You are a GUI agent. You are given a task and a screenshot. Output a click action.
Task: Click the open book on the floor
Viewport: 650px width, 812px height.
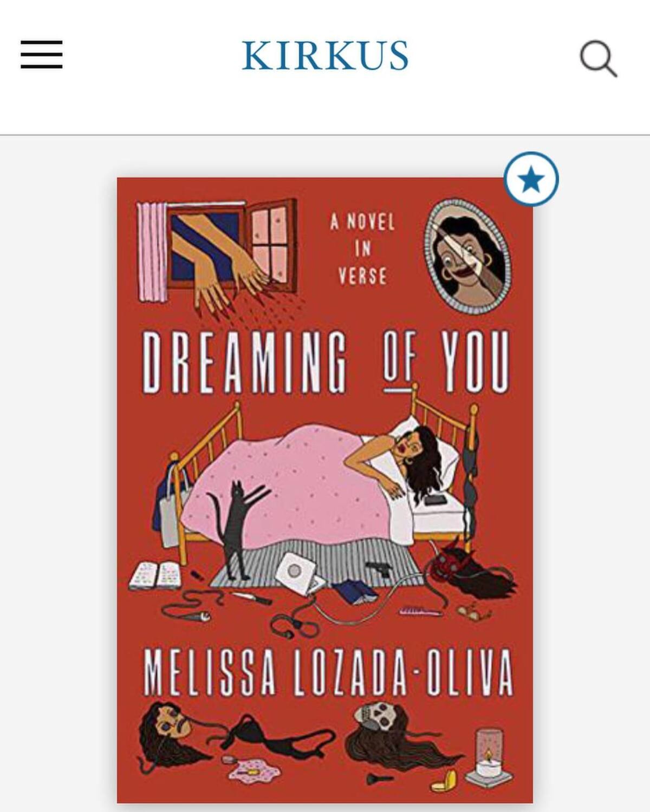point(155,575)
